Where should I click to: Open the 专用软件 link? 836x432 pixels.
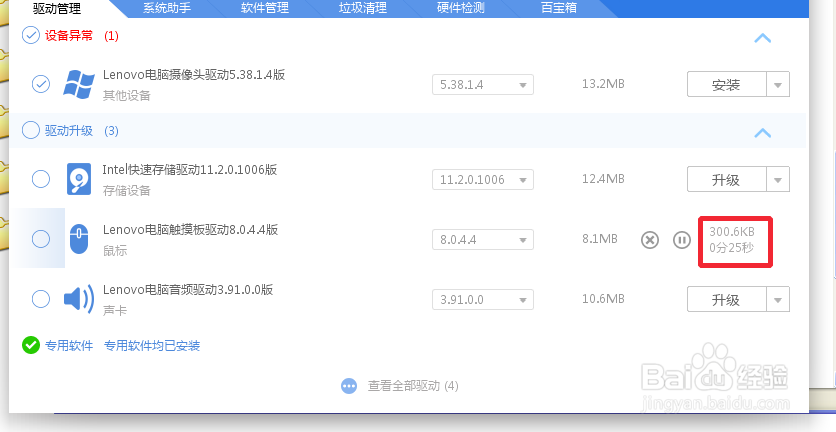pyautogui.click(x=69, y=346)
